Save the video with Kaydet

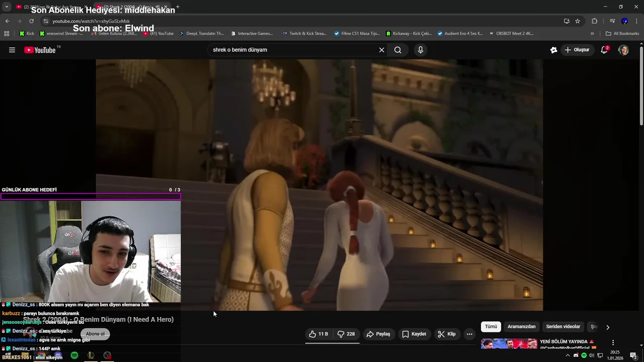pos(414,334)
